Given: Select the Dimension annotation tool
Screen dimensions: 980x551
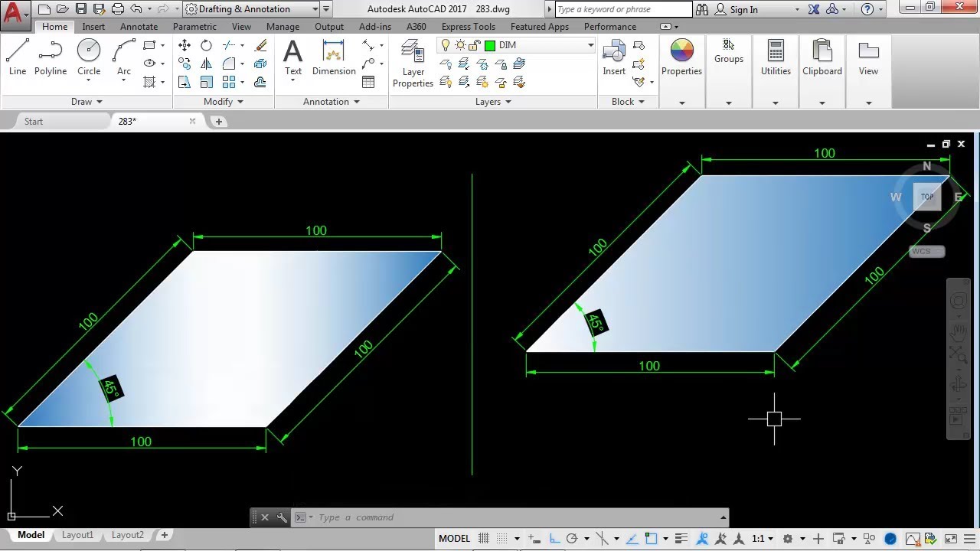Looking at the screenshot, I should coord(334,58).
